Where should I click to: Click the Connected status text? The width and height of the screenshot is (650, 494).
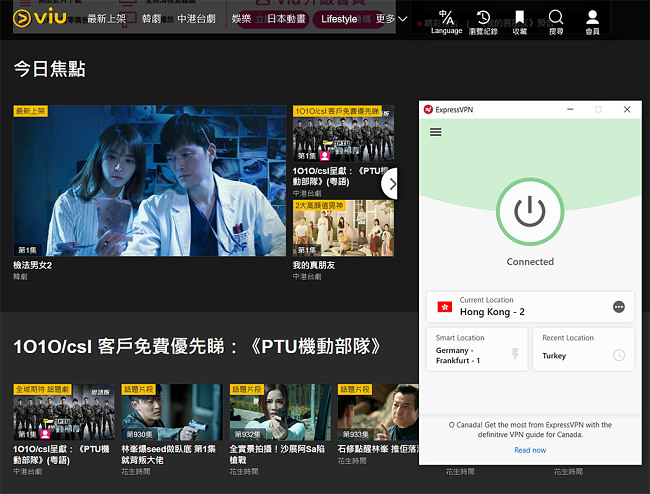point(530,262)
